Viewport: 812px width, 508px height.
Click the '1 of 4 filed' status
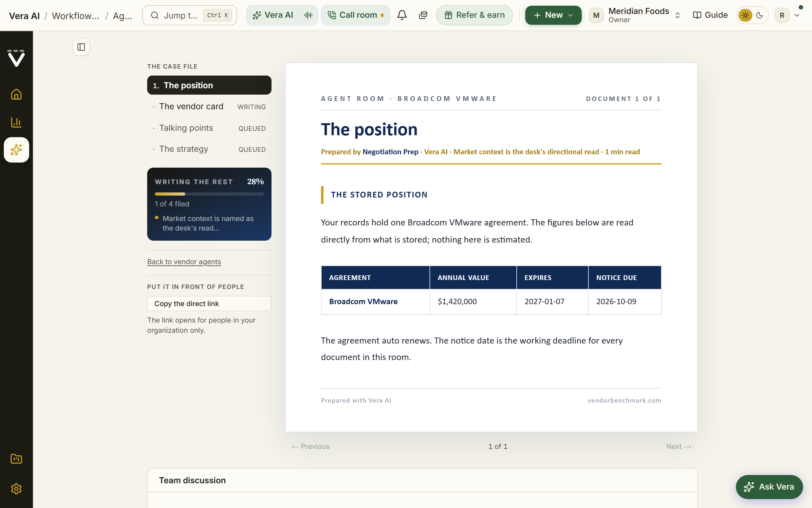point(172,204)
